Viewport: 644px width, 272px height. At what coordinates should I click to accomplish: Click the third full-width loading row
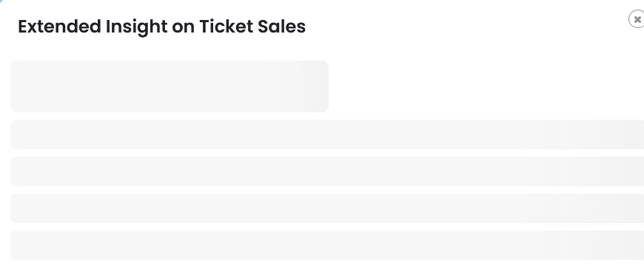point(327,208)
